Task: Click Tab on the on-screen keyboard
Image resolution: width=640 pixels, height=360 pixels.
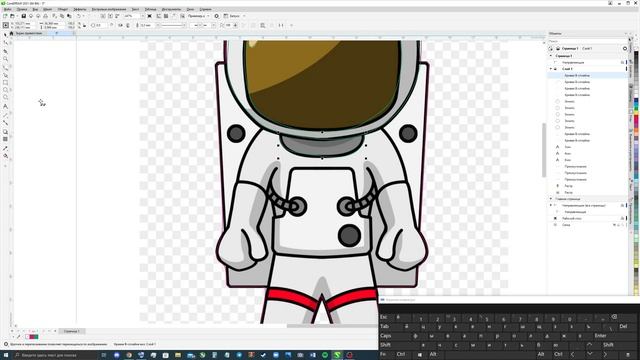Action: (x=385, y=327)
